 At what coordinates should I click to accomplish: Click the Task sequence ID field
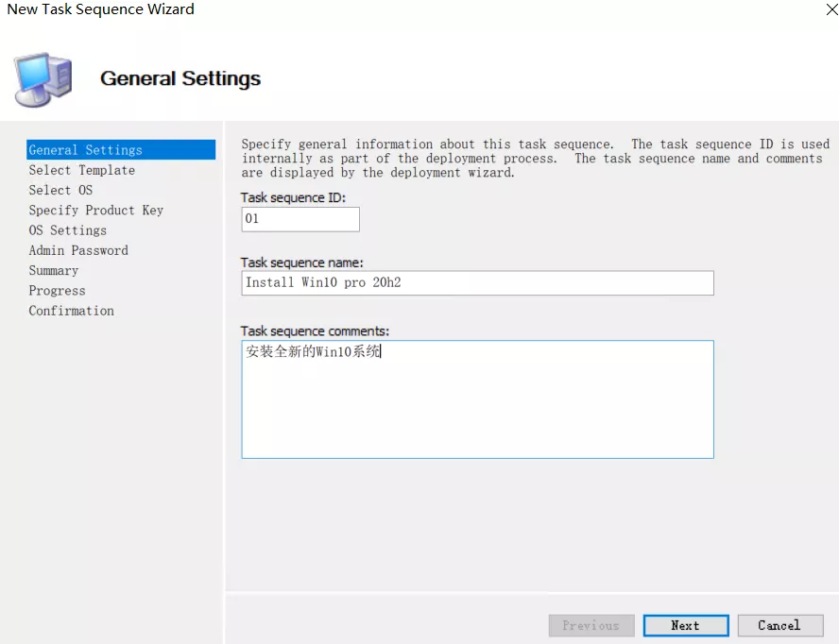point(300,219)
